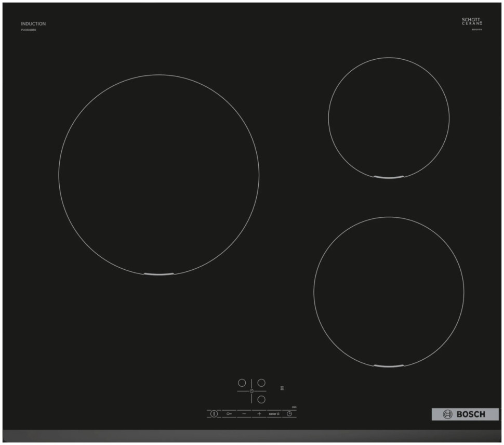Image resolution: width=504 pixels, height=445 pixels.
Task: Tap the rear-right cooking zone
Action: 390,120
